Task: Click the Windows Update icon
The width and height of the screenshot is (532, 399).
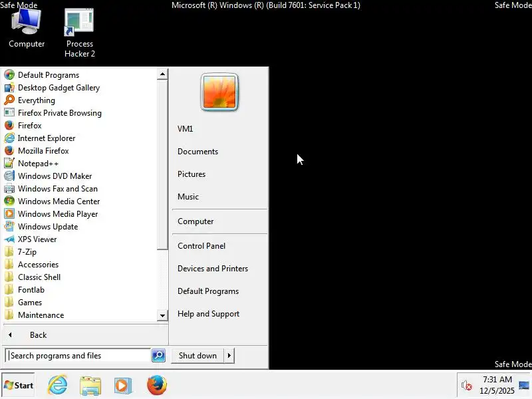Action: pos(9,226)
